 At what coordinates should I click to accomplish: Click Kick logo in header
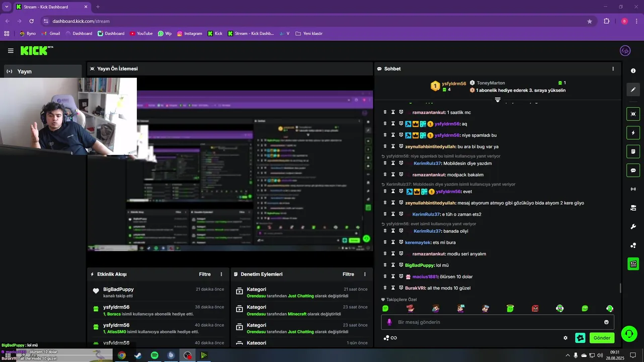37,50
